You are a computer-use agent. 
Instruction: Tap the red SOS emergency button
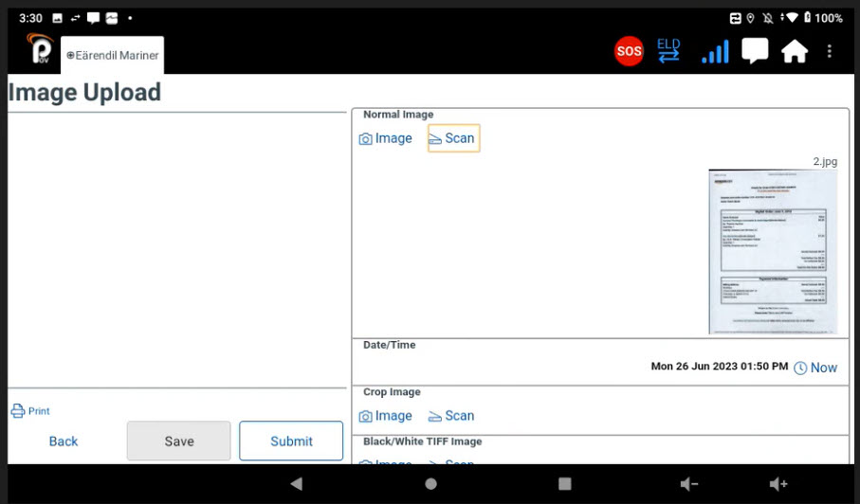tap(629, 51)
